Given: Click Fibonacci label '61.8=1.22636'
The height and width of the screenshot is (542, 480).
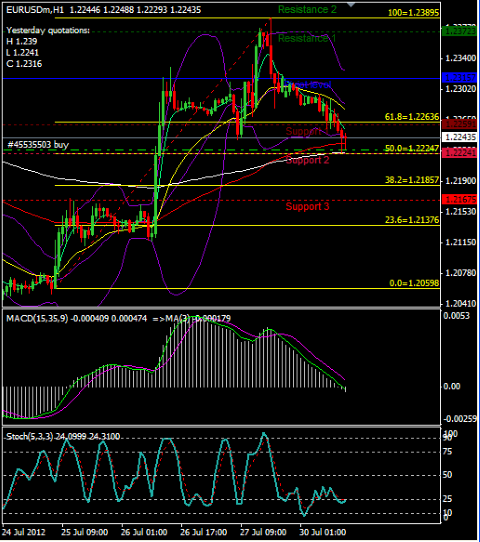Looking at the screenshot, I should [x=412, y=117].
